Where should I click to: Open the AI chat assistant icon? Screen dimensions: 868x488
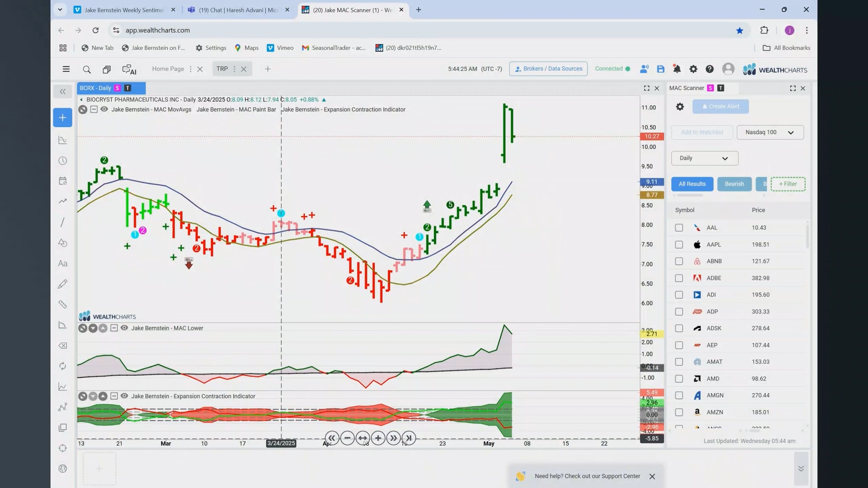tap(129, 69)
